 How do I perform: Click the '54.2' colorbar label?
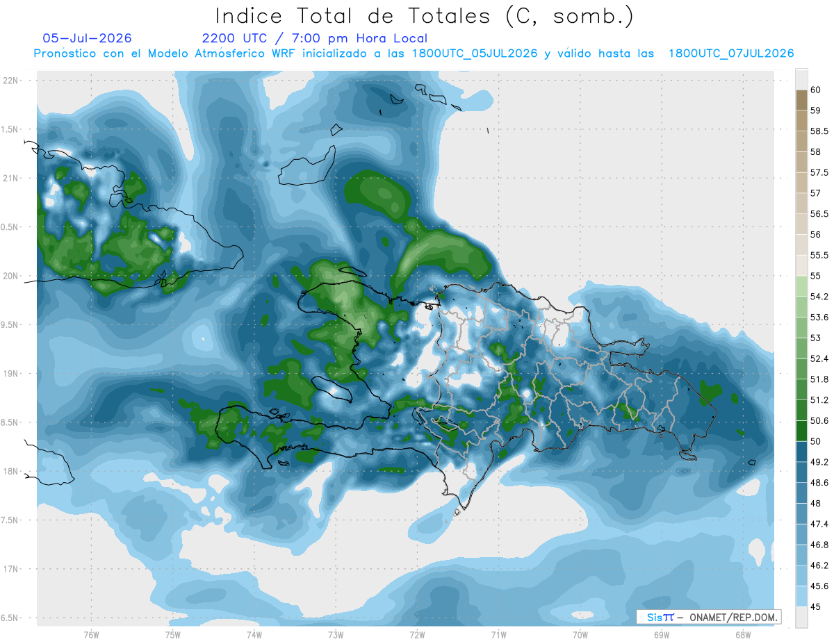(x=819, y=297)
